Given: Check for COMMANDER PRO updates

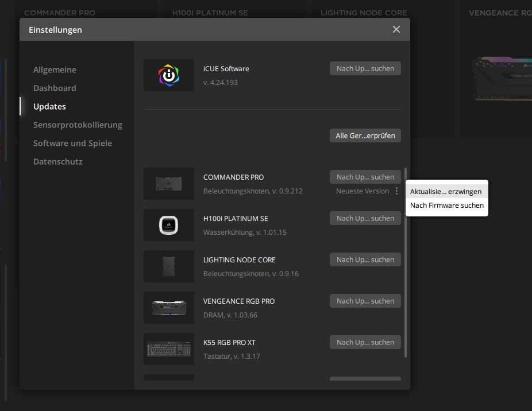Looking at the screenshot, I should pos(365,177).
